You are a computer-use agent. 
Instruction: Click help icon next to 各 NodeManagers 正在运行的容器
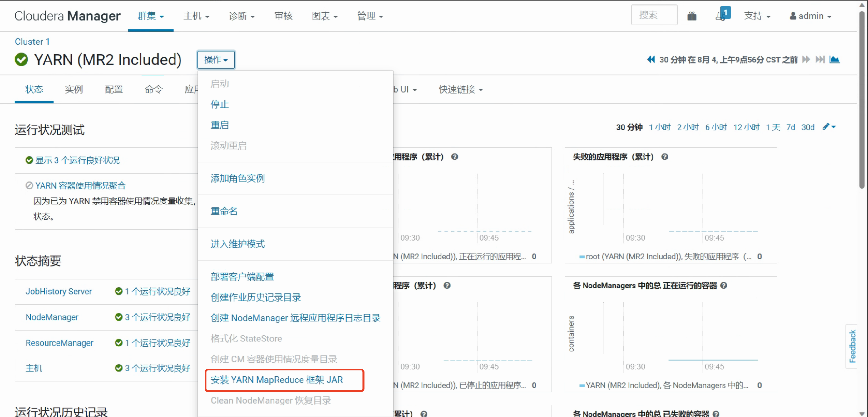(723, 286)
